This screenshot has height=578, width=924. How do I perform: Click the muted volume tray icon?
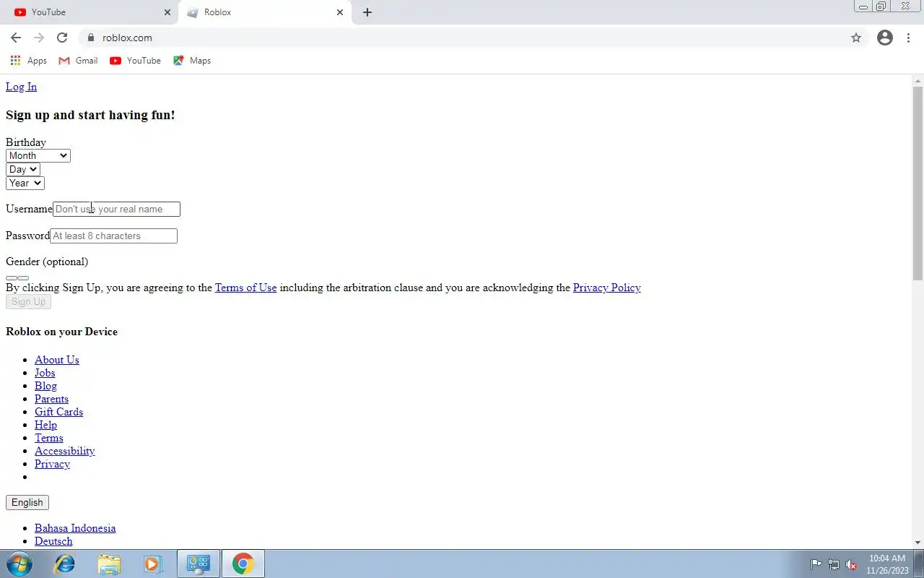[851, 564]
